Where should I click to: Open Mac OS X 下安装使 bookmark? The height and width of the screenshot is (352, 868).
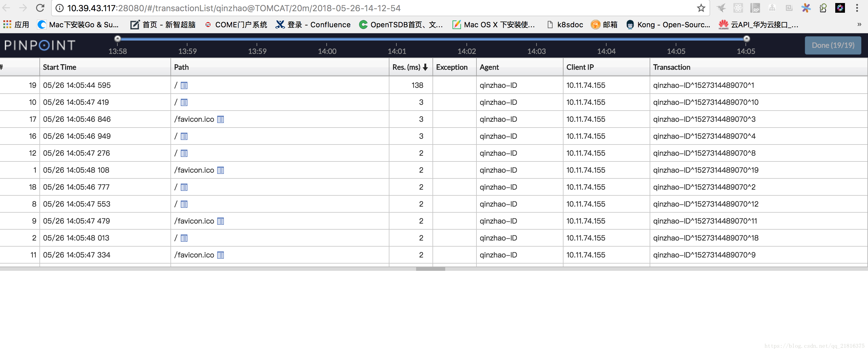tap(494, 25)
